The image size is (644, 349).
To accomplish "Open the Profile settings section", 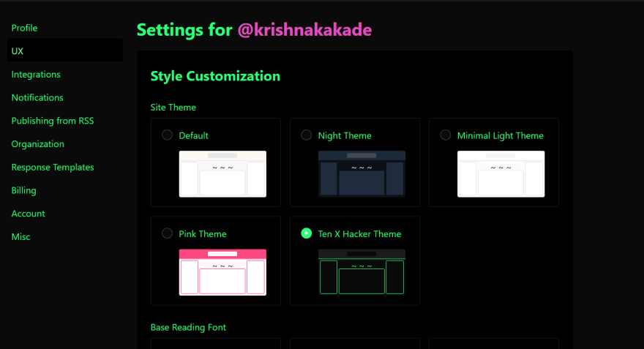I will (24, 28).
